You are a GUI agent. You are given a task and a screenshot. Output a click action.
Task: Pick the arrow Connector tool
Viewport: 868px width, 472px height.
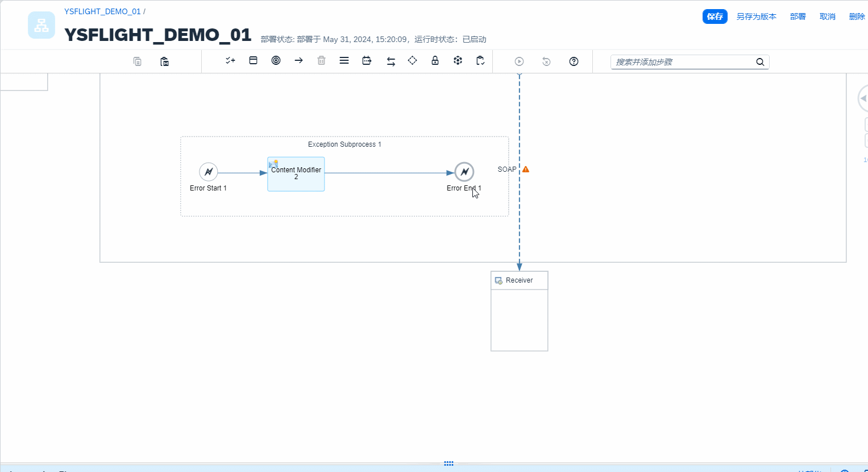[298, 61]
